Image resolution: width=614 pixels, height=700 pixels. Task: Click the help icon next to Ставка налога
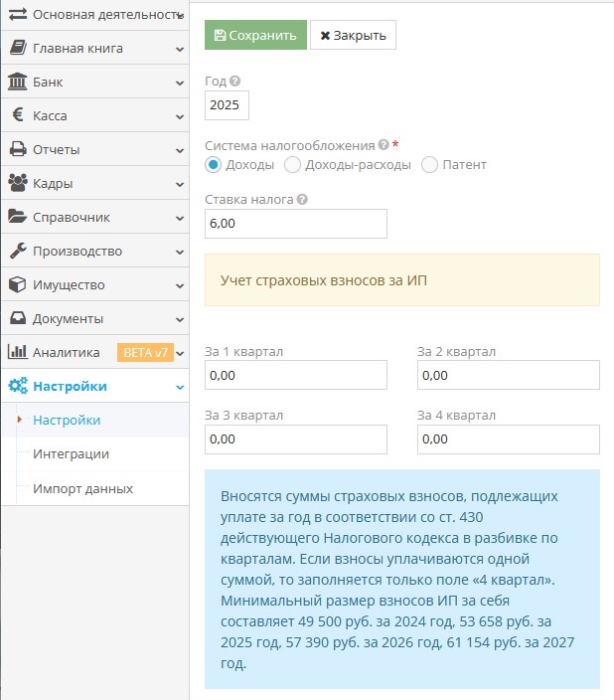point(302,199)
